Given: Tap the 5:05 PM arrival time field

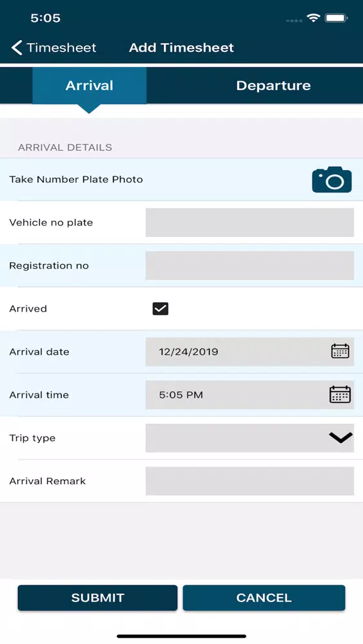Looking at the screenshot, I should click(x=250, y=395).
